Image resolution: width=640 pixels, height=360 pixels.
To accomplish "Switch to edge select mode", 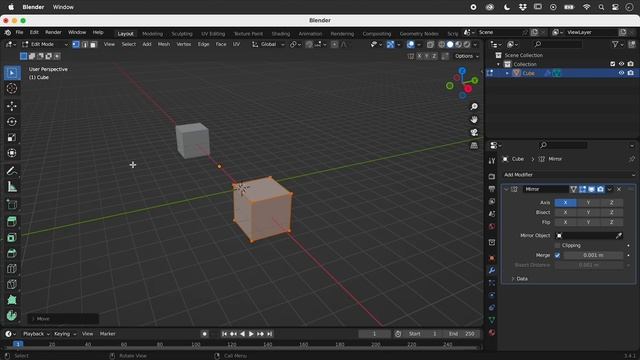I will [x=84, y=44].
